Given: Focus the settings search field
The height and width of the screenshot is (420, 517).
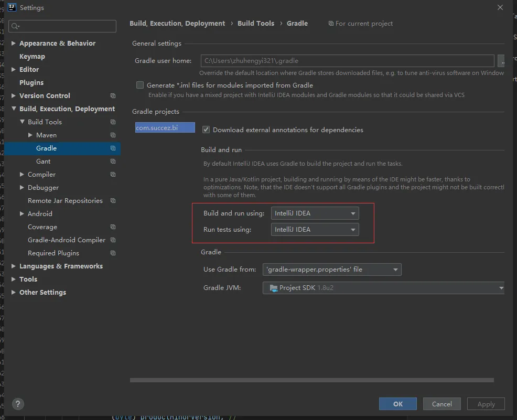Looking at the screenshot, I should pyautogui.click(x=62, y=26).
